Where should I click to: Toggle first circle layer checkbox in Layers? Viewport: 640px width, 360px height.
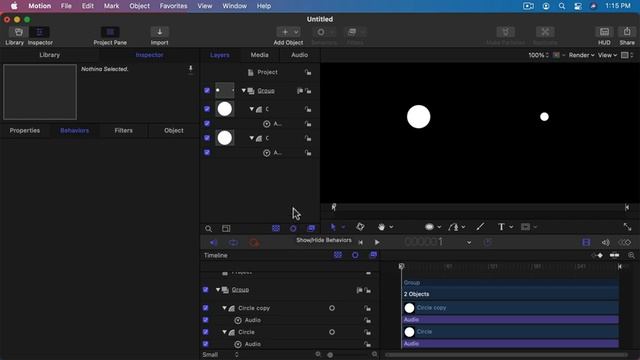(x=207, y=109)
